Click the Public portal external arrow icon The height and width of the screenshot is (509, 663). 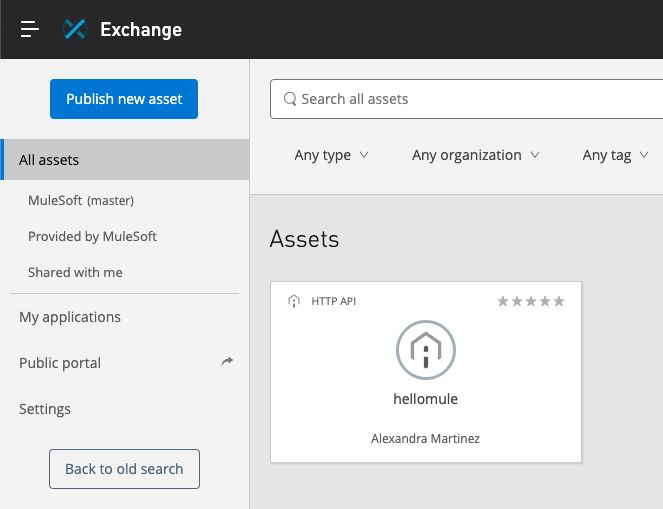227,362
